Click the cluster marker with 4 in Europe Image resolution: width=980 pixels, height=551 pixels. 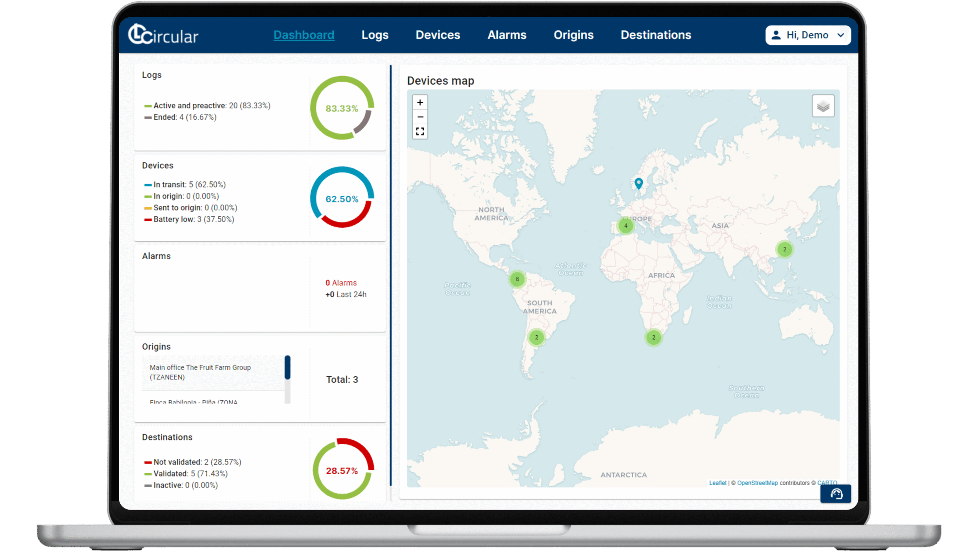(626, 226)
